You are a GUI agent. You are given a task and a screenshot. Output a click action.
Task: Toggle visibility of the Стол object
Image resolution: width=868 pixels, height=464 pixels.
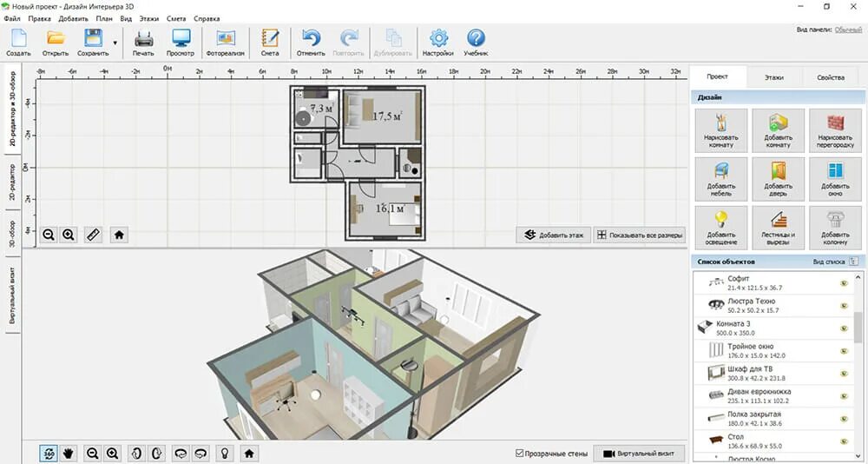845,441
